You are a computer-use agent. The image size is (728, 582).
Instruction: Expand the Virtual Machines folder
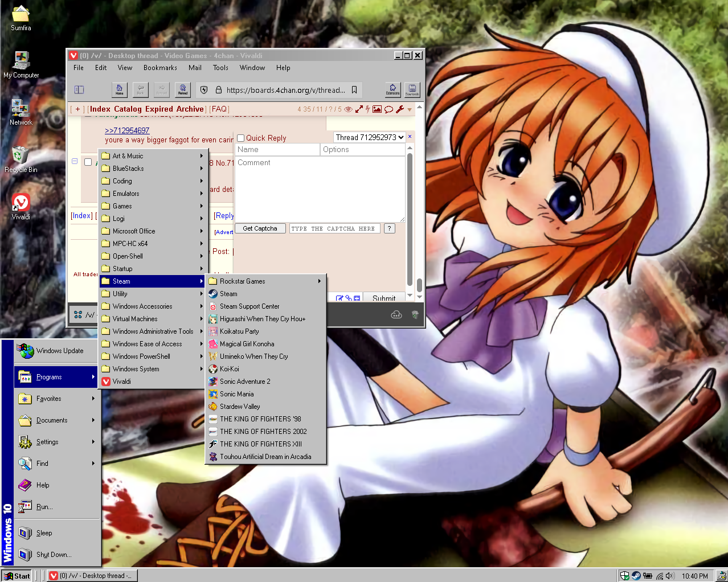[x=153, y=319]
